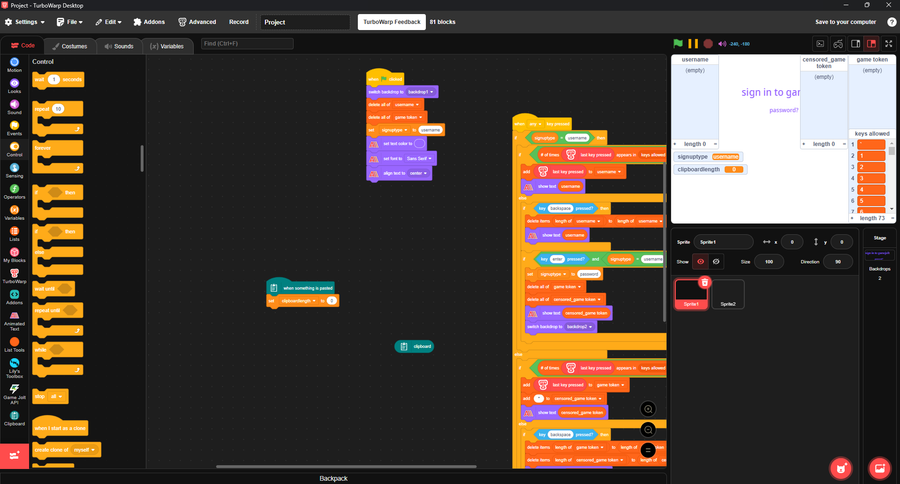
Task: Click the Add Extension button
Action: pyautogui.click(x=14, y=456)
